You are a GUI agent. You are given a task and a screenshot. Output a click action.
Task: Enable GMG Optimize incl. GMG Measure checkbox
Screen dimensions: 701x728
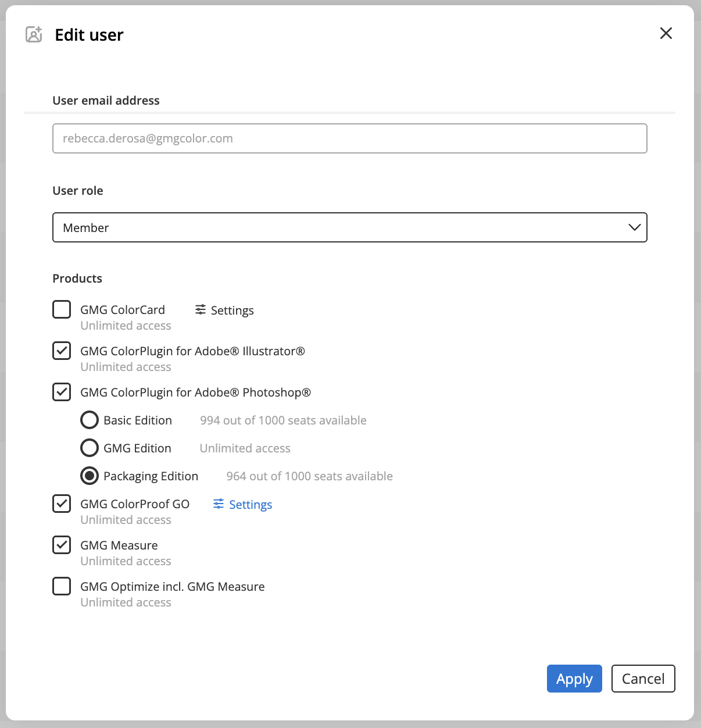click(x=62, y=586)
